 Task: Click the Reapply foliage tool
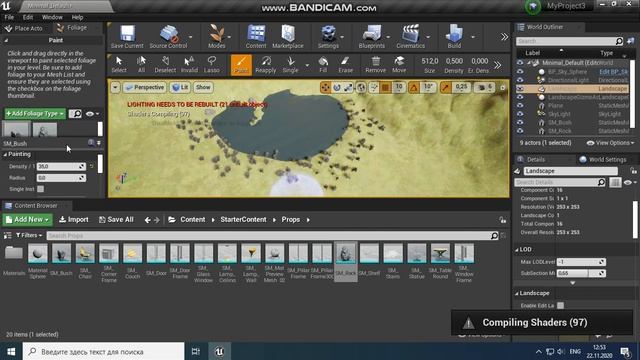(x=266, y=64)
